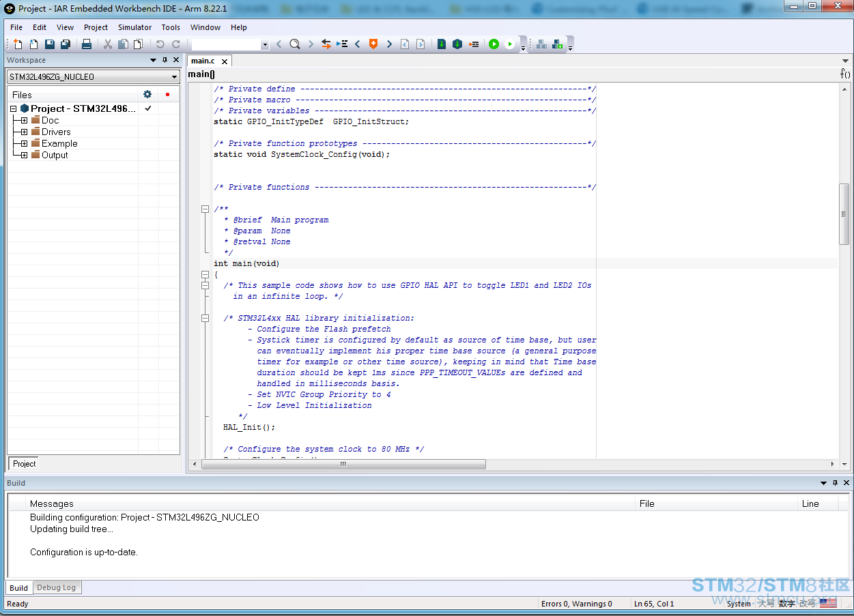The width and height of the screenshot is (854, 616).
Task: Select the Project tab under the workspace
Action: (x=24, y=464)
